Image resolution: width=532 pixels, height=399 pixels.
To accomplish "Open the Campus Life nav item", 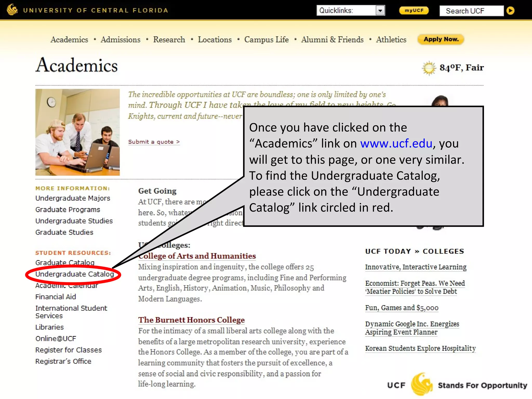I will [267, 40].
